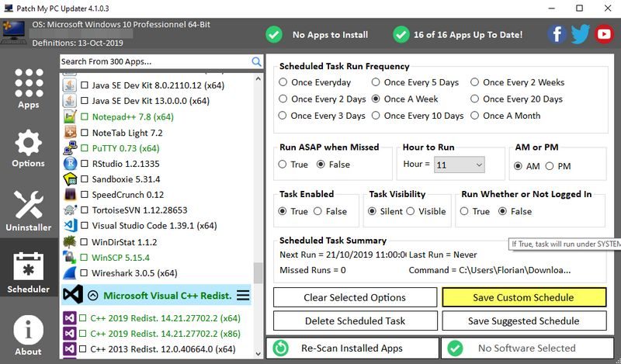Click the Twitter bird icon

click(x=581, y=34)
